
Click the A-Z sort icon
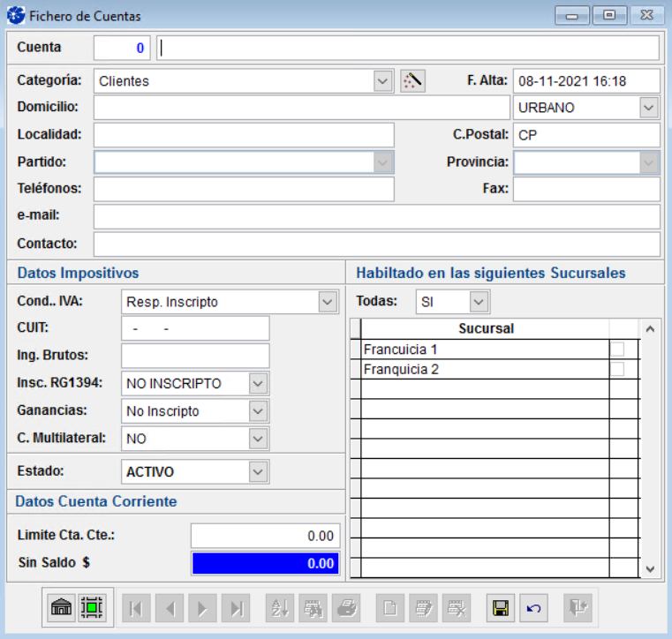click(281, 607)
